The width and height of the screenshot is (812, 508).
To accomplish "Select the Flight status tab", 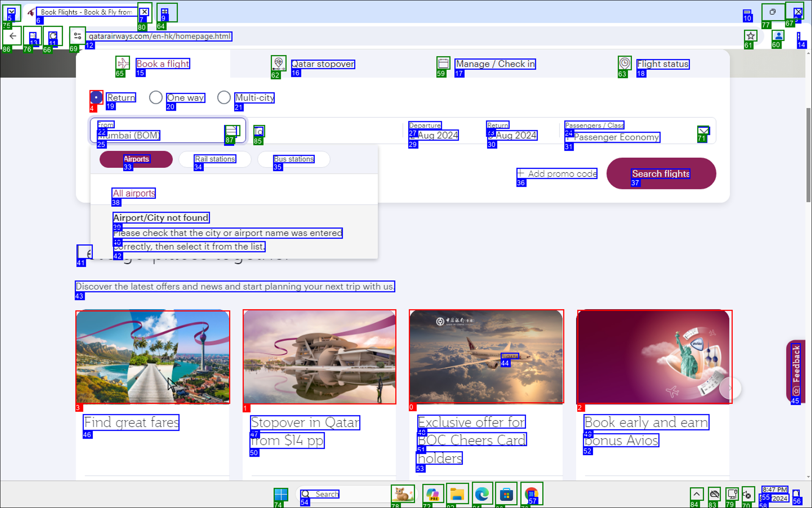I will 654,64.
